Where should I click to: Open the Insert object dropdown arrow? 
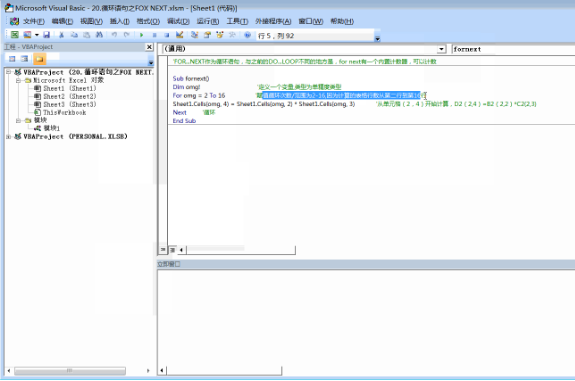coord(37,35)
